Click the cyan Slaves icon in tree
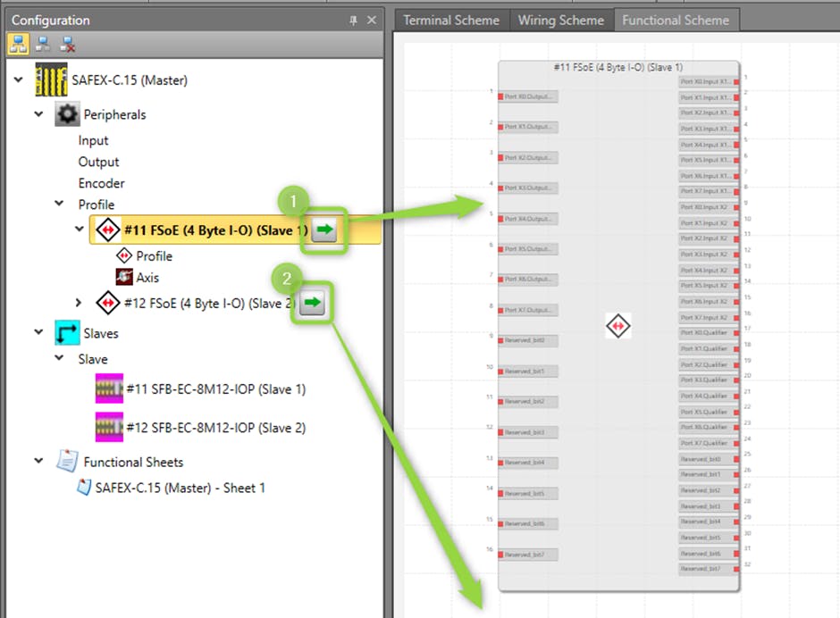The height and width of the screenshot is (618, 840). click(x=67, y=333)
